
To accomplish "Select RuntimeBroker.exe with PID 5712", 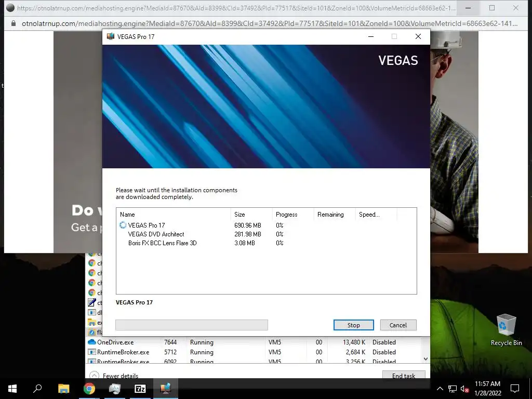I will click(x=254, y=352).
